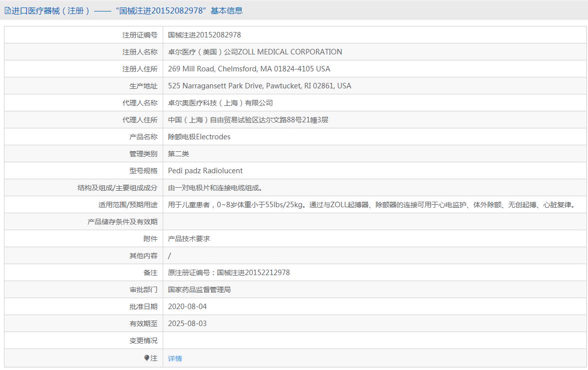Select address 269 Mill Road, Chelmsford
Image resolution: width=588 pixels, height=370 pixels.
[x=249, y=69]
